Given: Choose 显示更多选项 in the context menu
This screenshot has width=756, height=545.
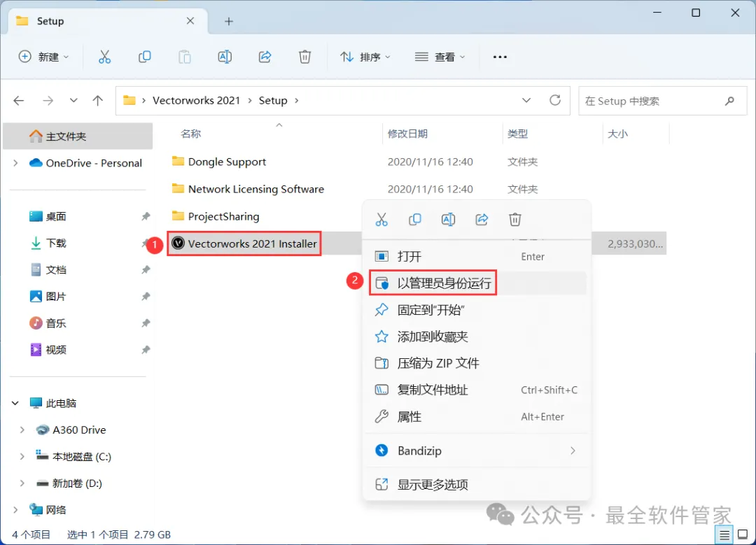Looking at the screenshot, I should 477,484.
